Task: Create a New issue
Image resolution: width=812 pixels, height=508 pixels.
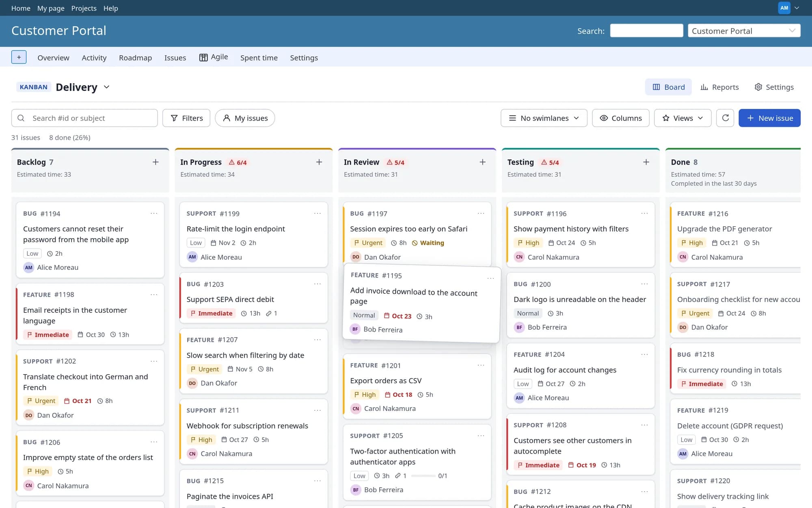Action: coord(769,118)
